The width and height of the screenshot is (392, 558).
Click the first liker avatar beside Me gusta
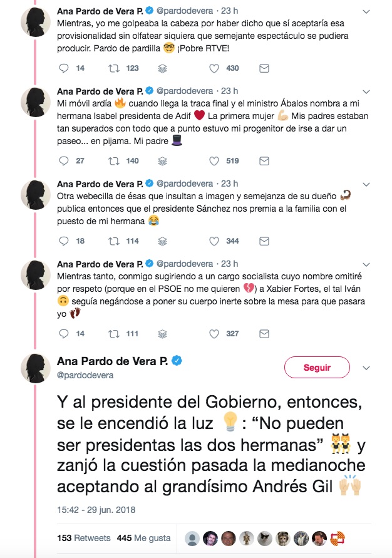193,538
